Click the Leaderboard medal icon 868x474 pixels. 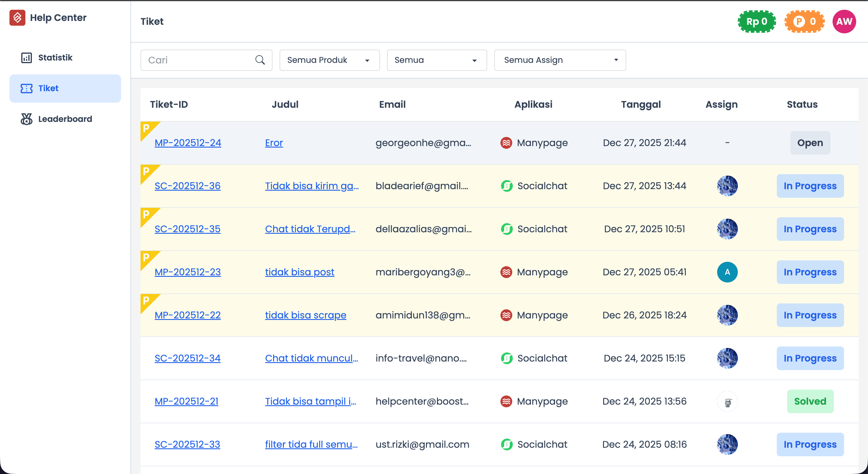tap(26, 119)
